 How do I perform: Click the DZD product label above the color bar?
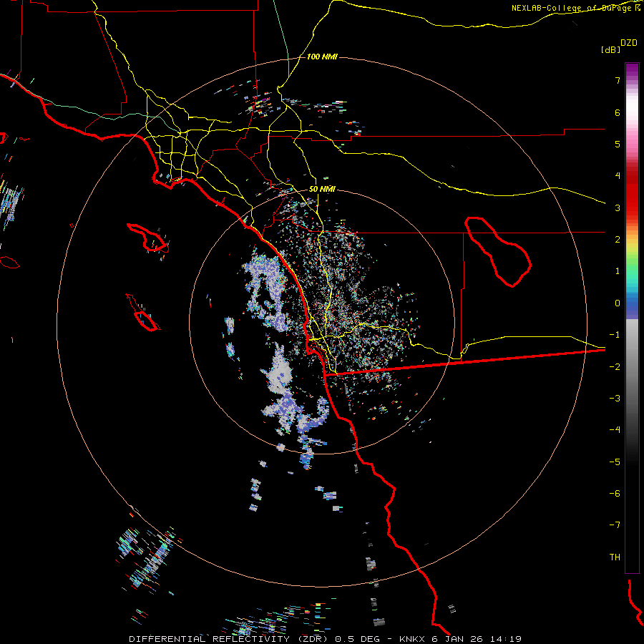629,43
